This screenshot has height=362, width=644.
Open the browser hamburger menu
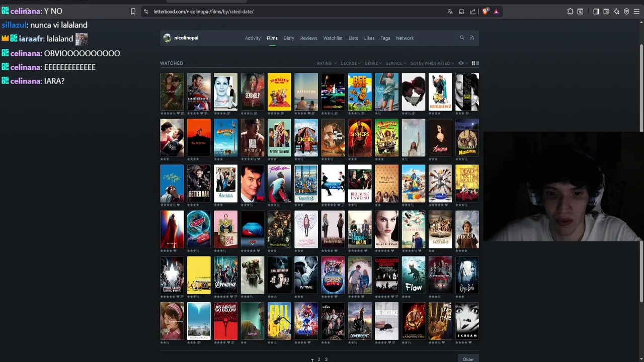point(636,12)
